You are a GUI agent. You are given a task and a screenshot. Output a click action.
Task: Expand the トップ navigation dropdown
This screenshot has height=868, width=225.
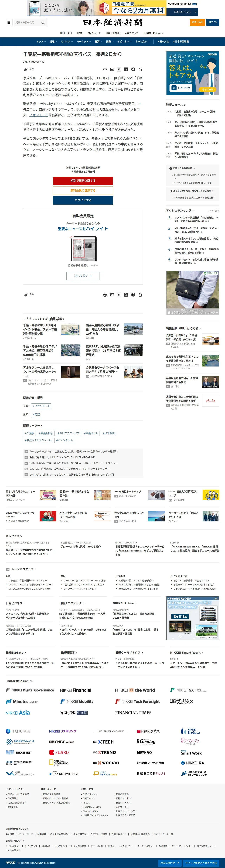click(x=41, y=41)
